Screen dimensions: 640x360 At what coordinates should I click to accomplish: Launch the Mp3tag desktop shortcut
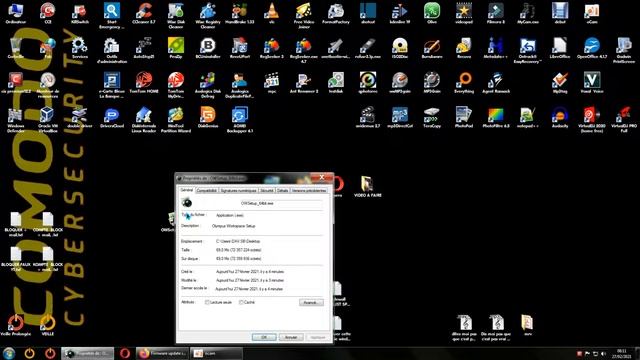click(x=560, y=83)
